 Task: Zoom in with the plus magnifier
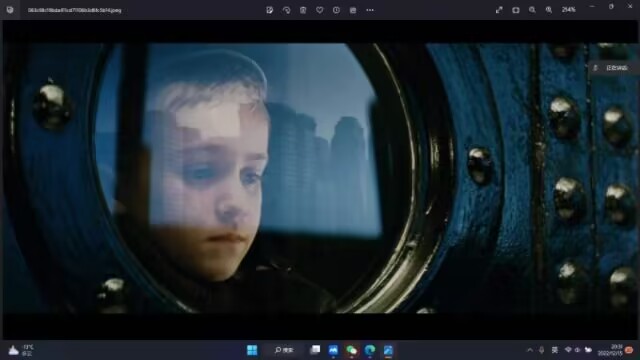tap(549, 10)
